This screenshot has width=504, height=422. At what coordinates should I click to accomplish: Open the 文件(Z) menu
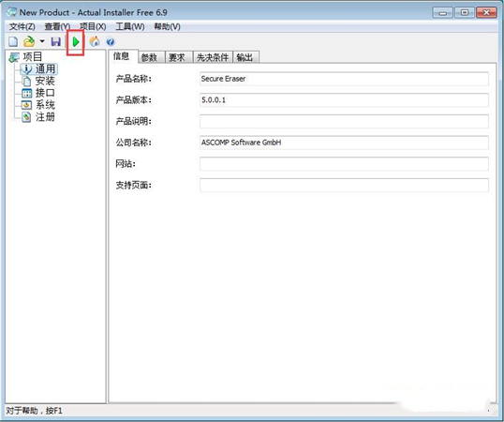point(22,26)
